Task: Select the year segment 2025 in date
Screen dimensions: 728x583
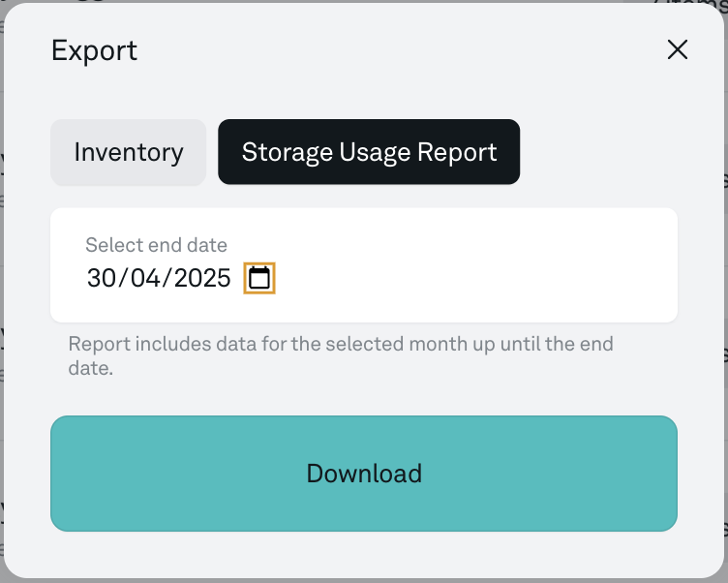Action: click(202, 278)
